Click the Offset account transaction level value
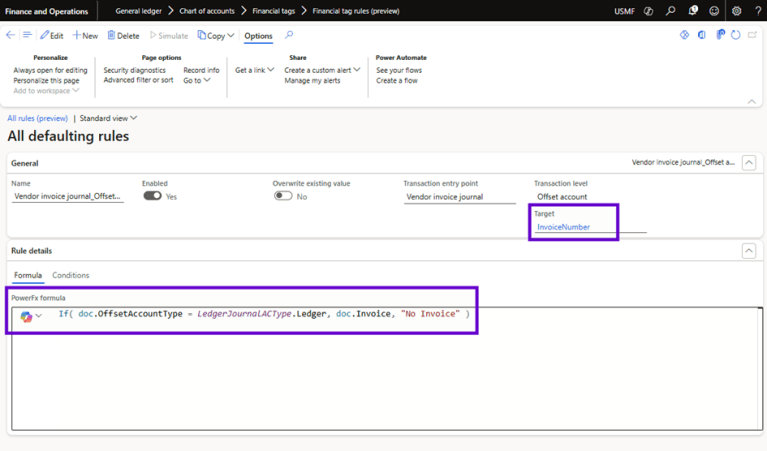 pos(562,197)
